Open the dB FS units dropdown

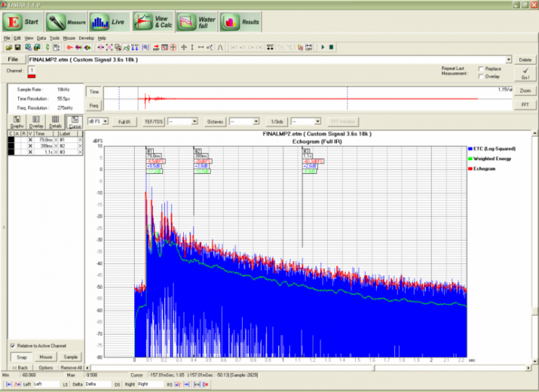tap(106, 121)
